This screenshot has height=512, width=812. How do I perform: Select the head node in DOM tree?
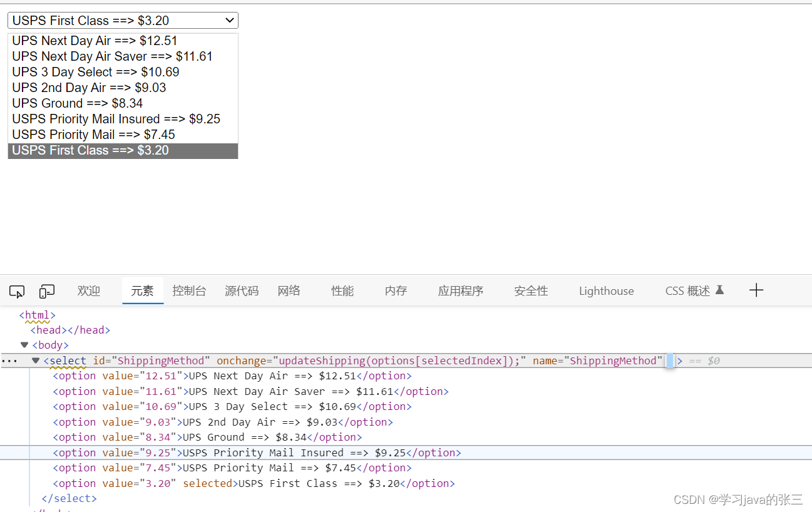(x=70, y=330)
